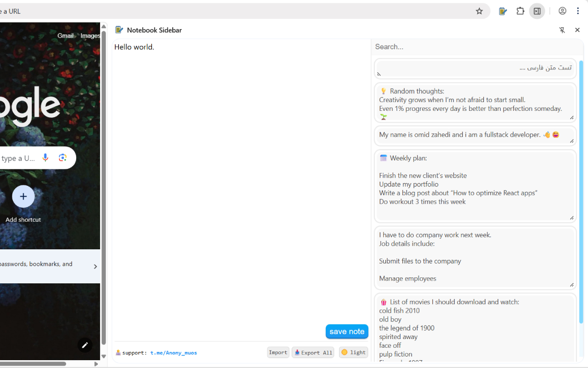The image size is (588, 368).
Task: Click the text 'pulp fiction'
Action: point(396,354)
